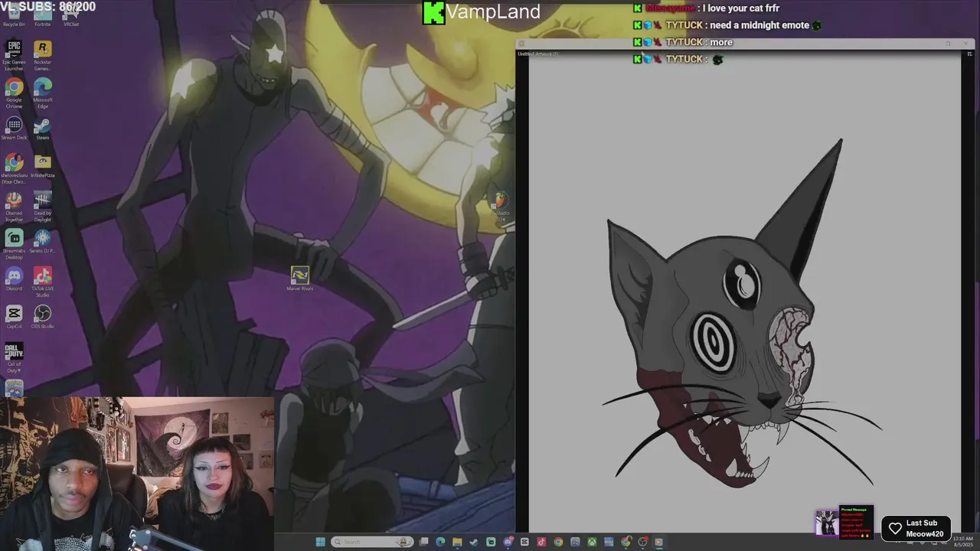Screen dimensions: 980x551
Task: Open Microsoft Edge from the taskbar
Action: coord(440,542)
